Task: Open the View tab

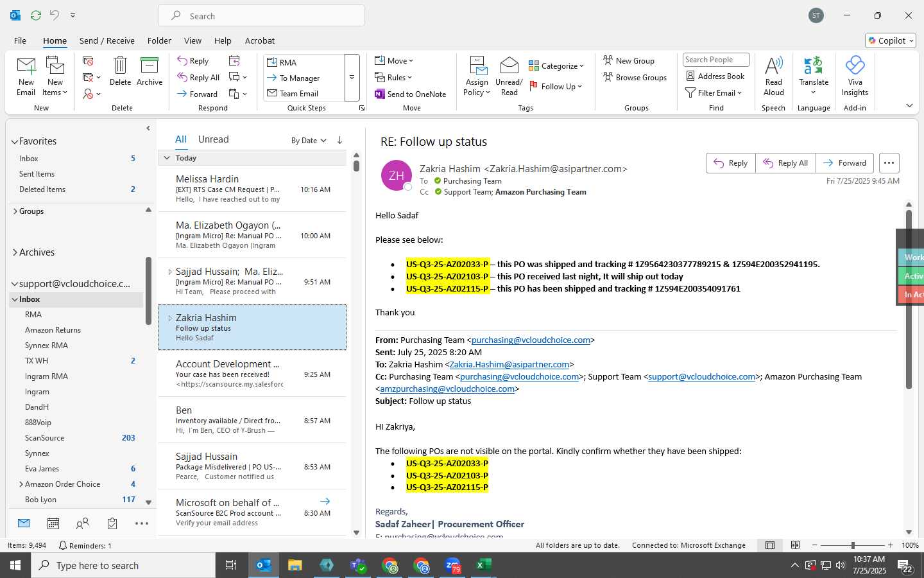Action: (193, 40)
